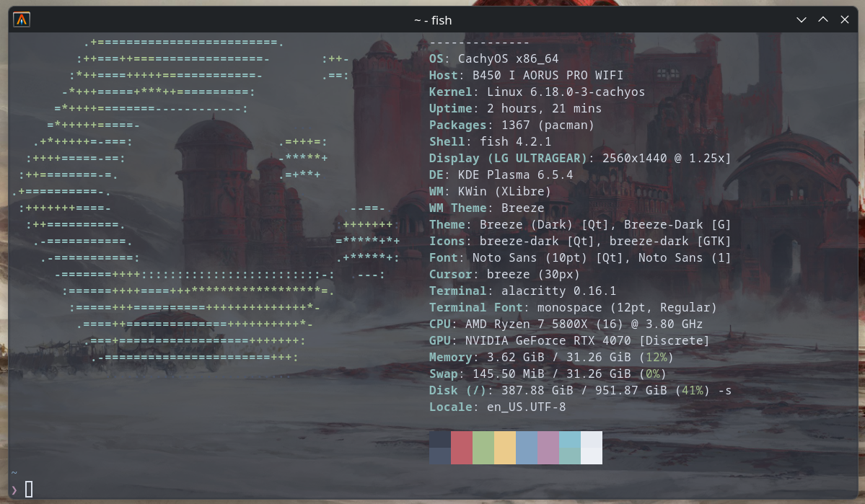Click the 'Kernel: Linux 6.18.0-3-cachyos' line

pyautogui.click(x=537, y=92)
